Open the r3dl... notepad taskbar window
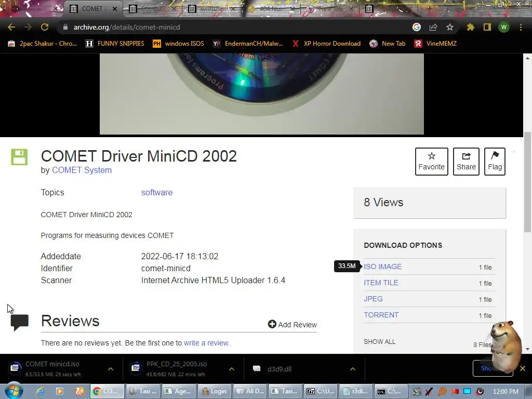 [x=356, y=391]
